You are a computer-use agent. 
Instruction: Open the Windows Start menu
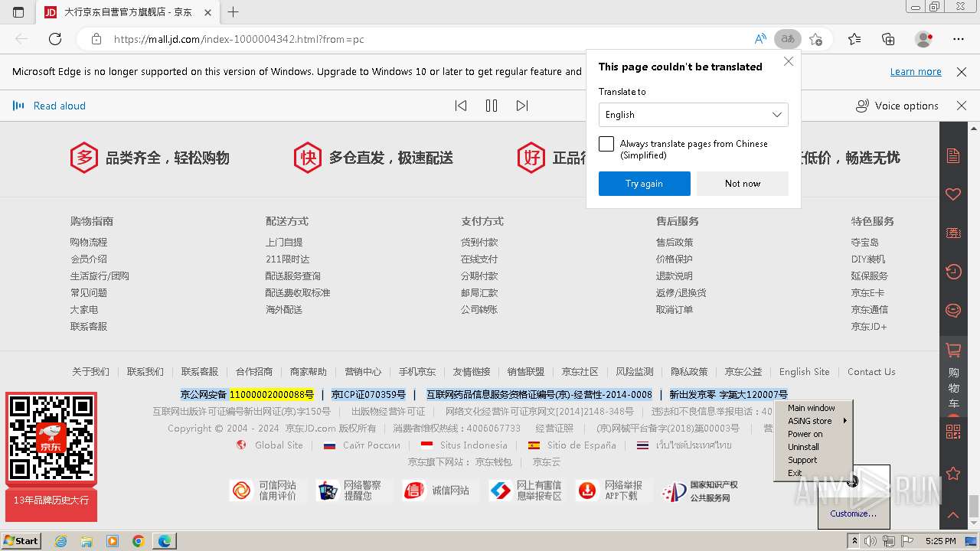coord(21,540)
